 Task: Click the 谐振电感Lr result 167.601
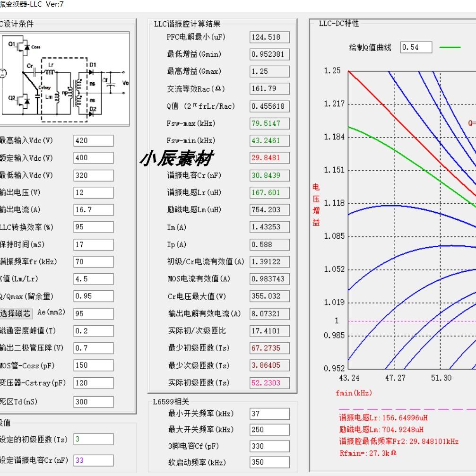[269, 192]
